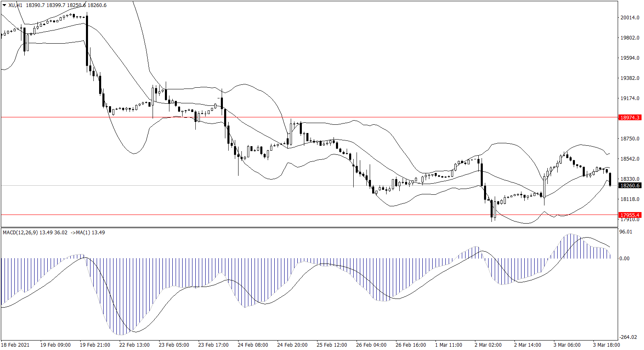Click the 18750.0 price scale label

pos(630,139)
